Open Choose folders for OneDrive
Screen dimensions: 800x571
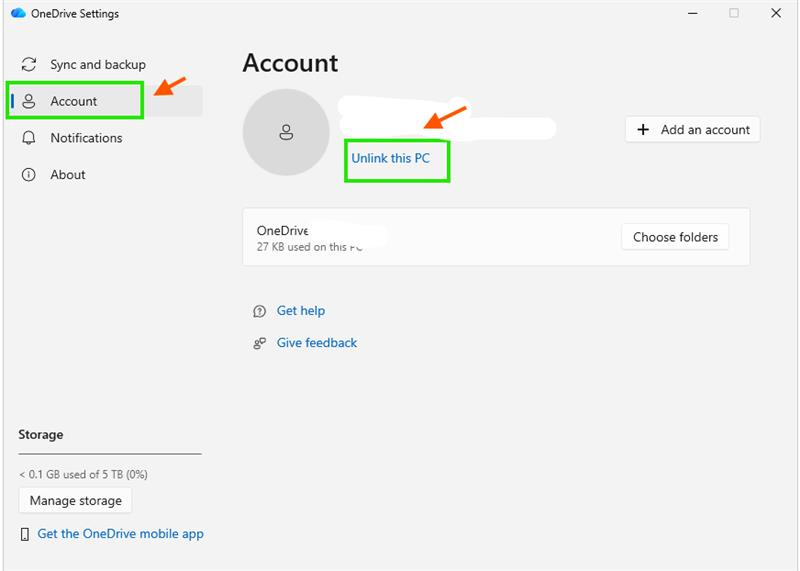(675, 237)
